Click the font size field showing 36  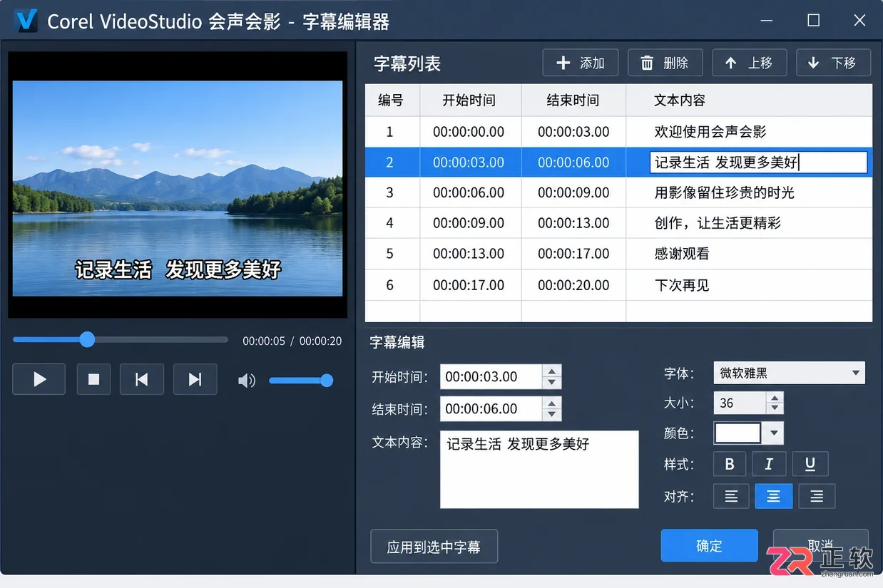pos(740,403)
